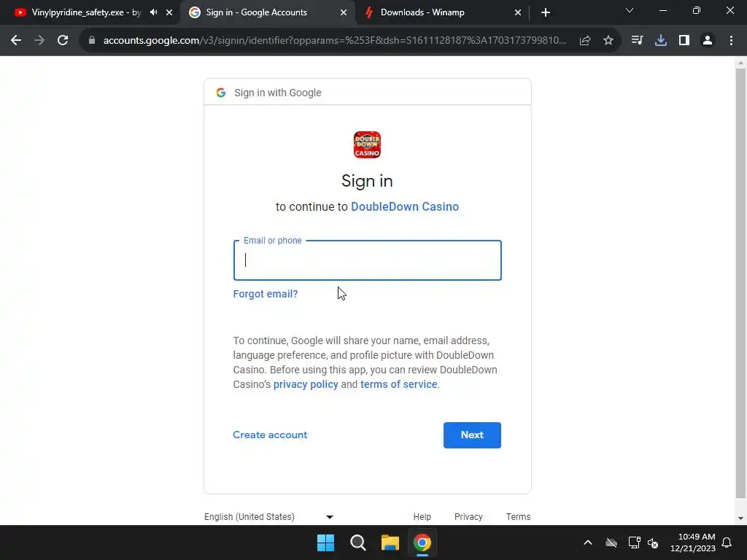Click the page vertical scrollbar
The width and height of the screenshot is (747, 560).
tap(740, 284)
